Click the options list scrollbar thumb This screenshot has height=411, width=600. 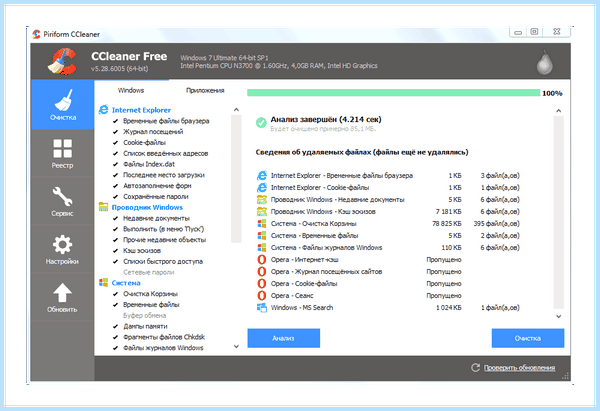tap(236, 179)
